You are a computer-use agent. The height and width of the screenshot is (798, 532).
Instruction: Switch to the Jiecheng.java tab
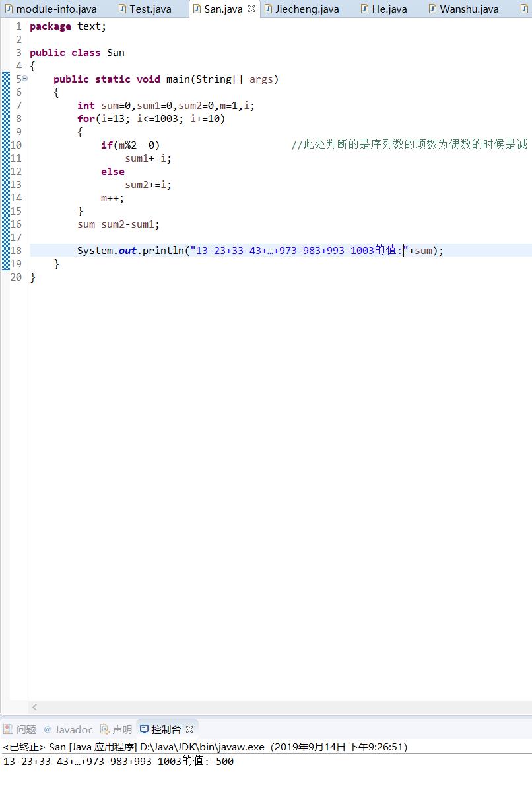click(302, 9)
